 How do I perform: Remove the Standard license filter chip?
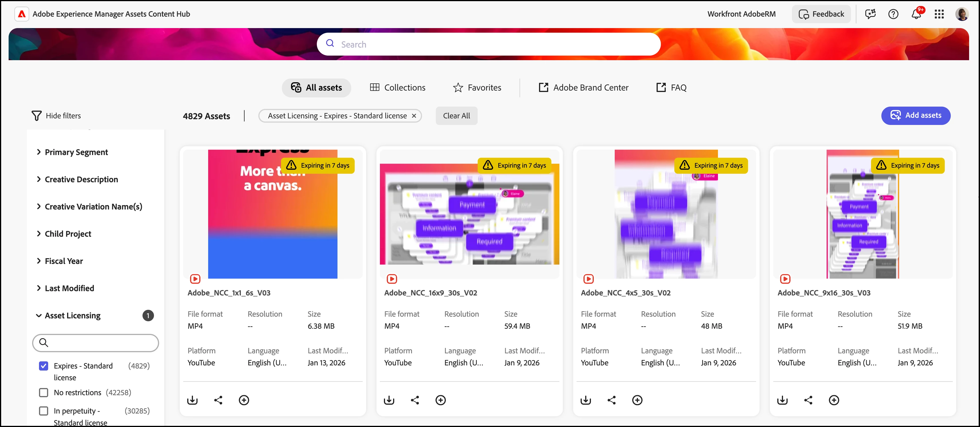pyautogui.click(x=414, y=116)
